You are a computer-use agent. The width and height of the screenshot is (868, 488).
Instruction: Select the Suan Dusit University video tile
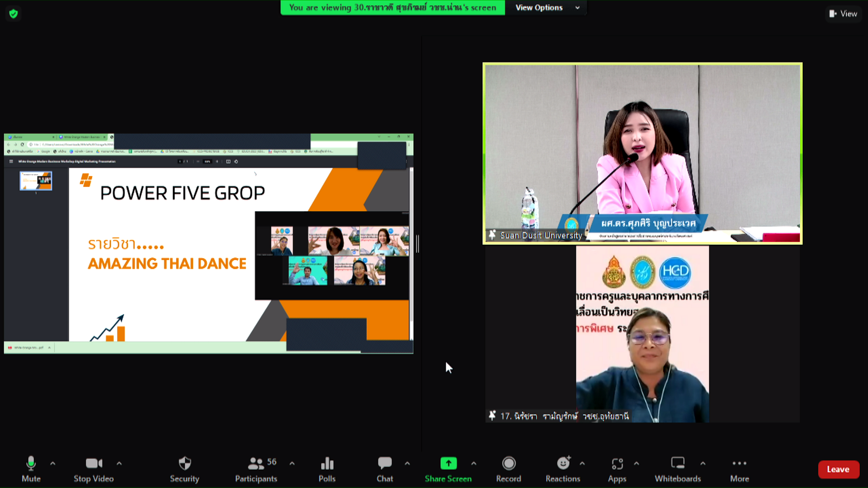642,153
